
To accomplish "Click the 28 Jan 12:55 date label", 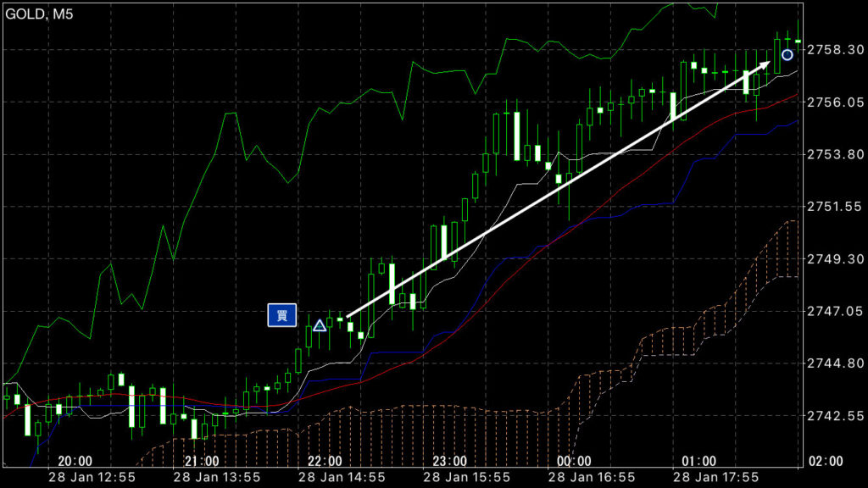I will pos(92,478).
